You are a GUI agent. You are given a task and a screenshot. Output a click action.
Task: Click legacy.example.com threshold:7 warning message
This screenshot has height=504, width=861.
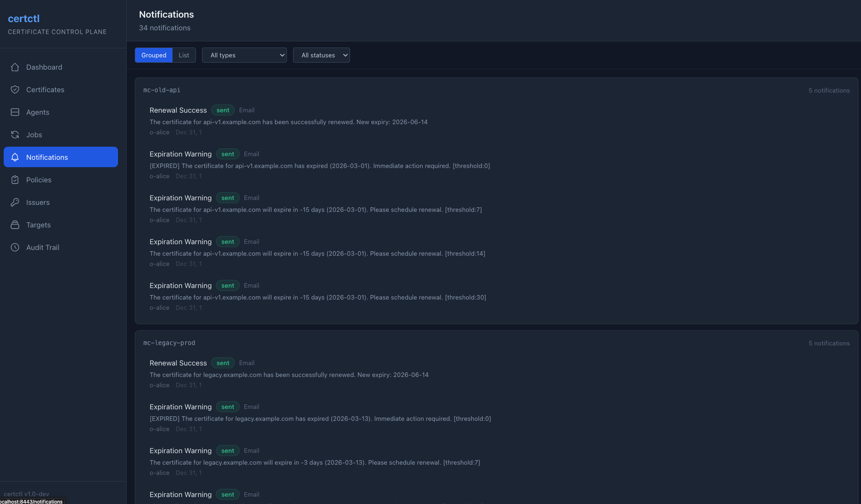pos(315,463)
